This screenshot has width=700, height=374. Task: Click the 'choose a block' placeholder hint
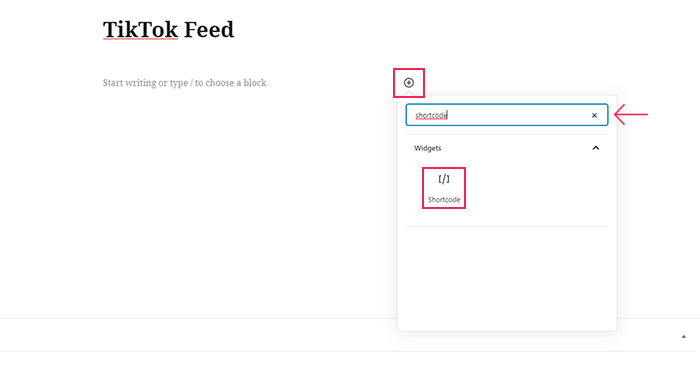point(236,83)
